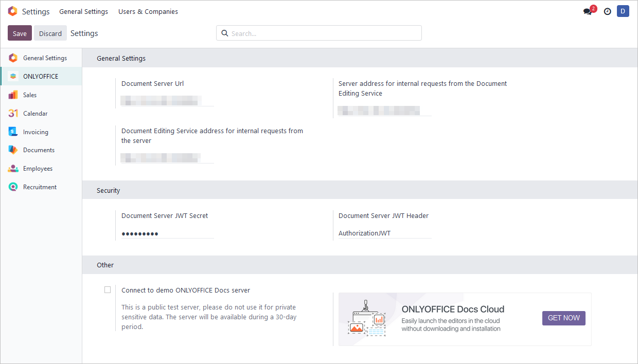Switch to General Settings in the top menu
Image resolution: width=638 pixels, height=364 pixels.
point(83,11)
